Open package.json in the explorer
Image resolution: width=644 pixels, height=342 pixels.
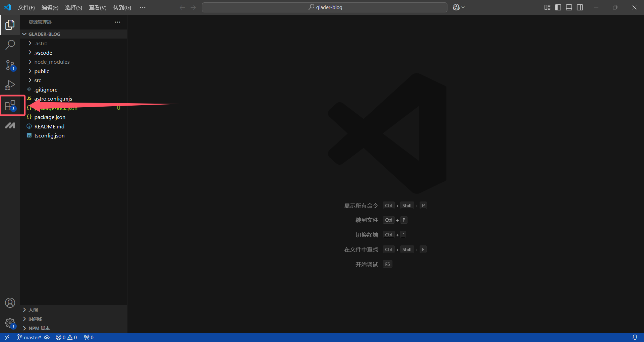[x=50, y=117]
